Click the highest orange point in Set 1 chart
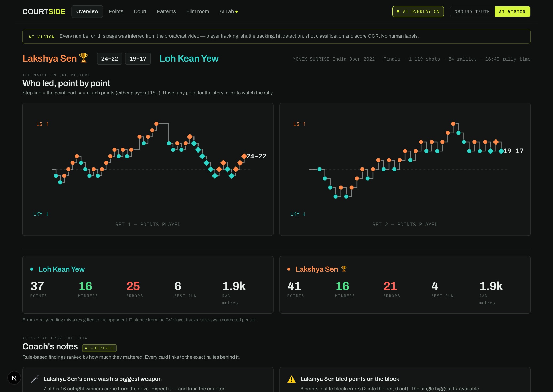This screenshot has height=392, width=553. click(x=156, y=124)
